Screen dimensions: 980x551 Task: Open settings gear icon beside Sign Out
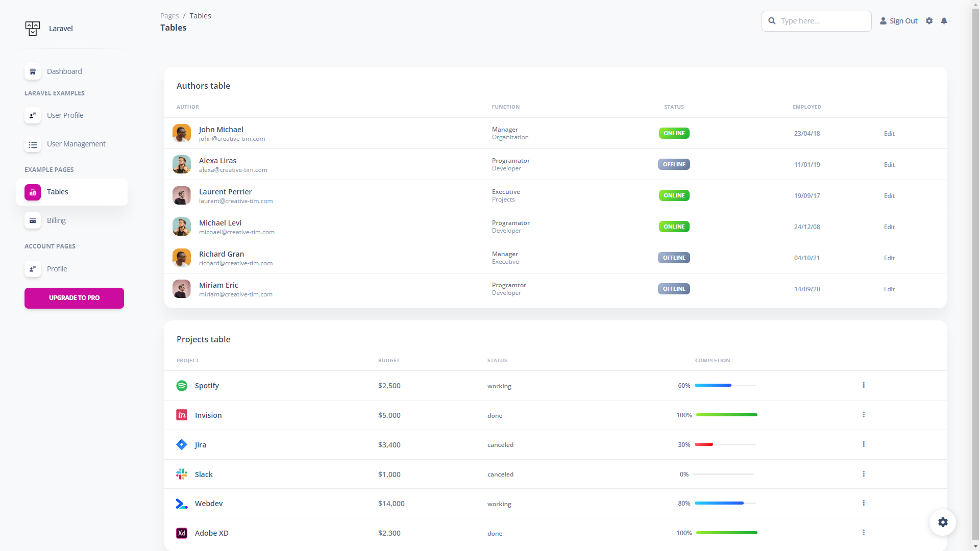(929, 21)
